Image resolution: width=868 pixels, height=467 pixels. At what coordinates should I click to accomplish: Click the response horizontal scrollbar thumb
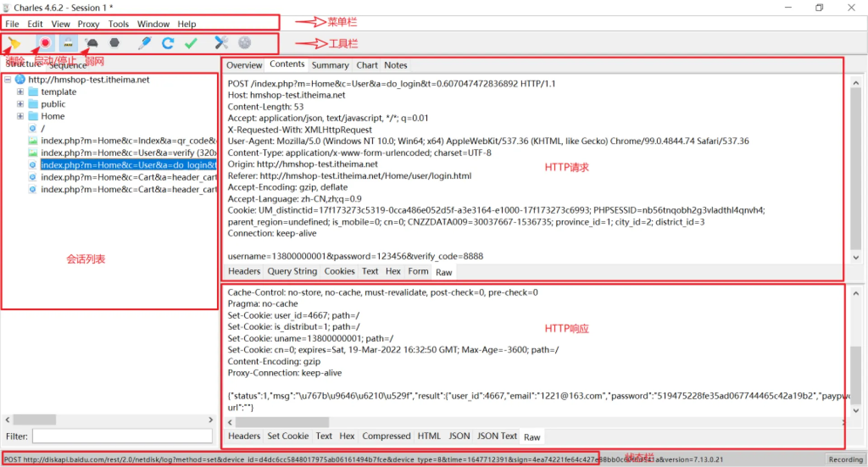point(282,422)
